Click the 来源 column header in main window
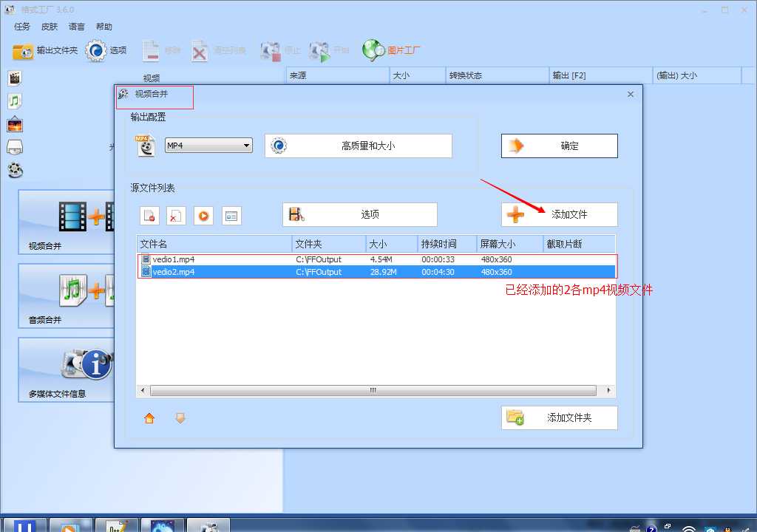The width and height of the screenshot is (757, 532). click(337, 75)
